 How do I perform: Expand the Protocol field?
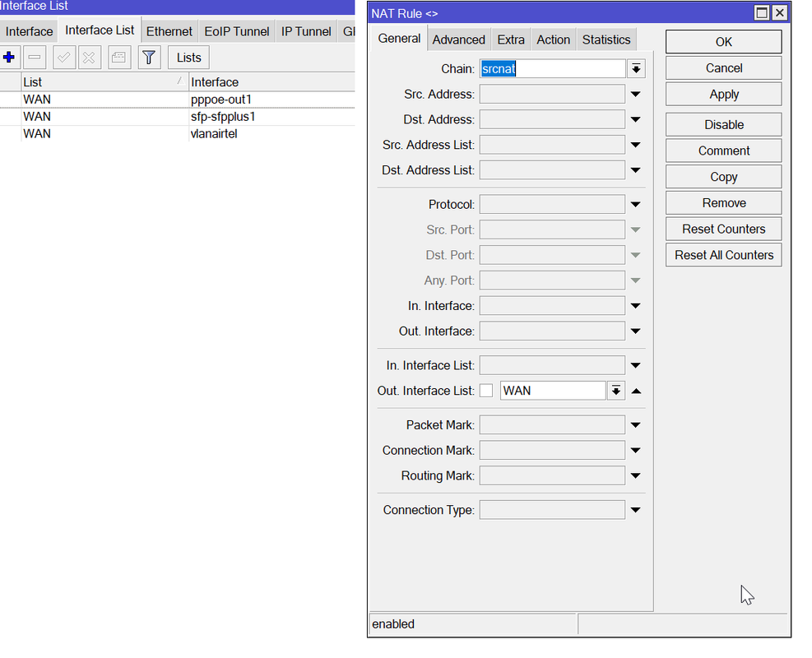(635, 205)
